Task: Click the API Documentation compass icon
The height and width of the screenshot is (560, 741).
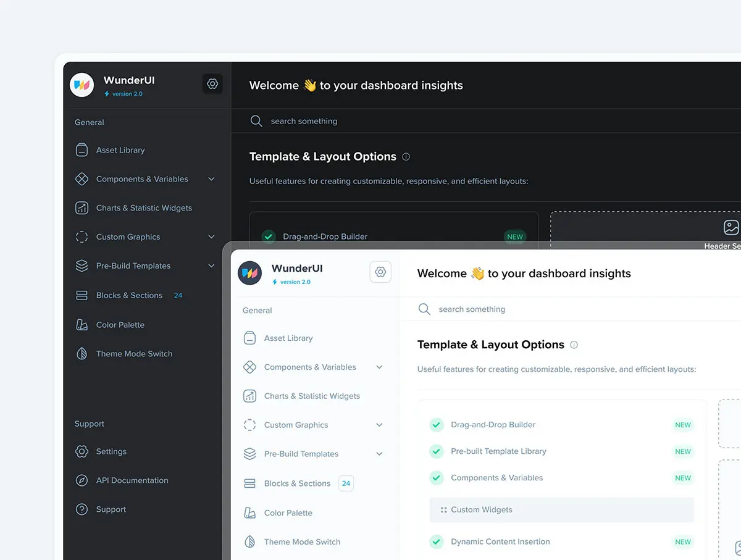Action: point(82,480)
